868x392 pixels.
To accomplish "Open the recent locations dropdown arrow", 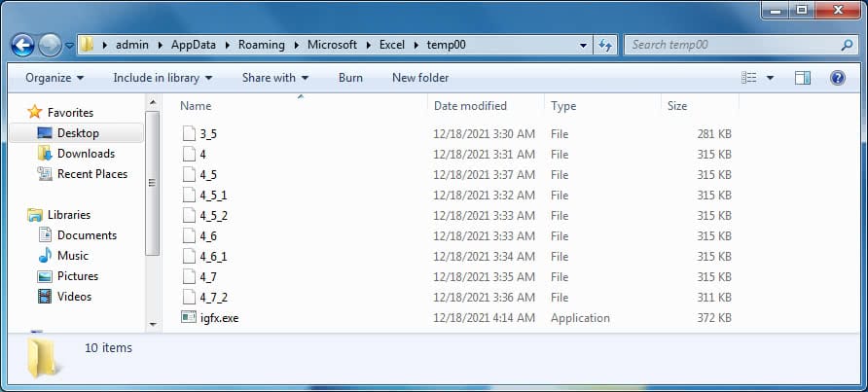I will [x=69, y=46].
